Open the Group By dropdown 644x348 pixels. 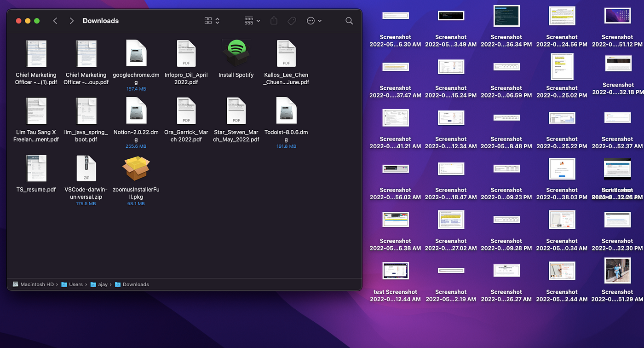click(x=252, y=21)
